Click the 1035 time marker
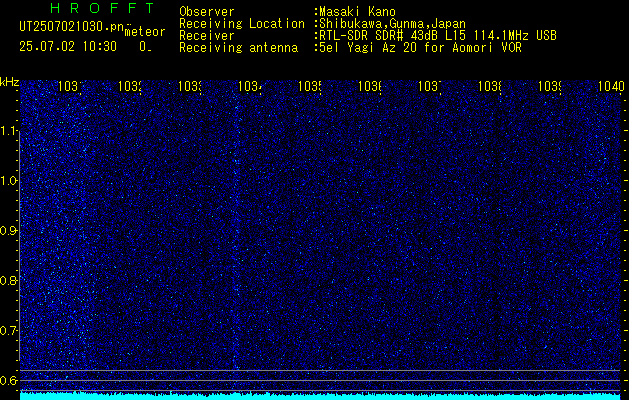This screenshot has width=629, height=400. (310, 86)
